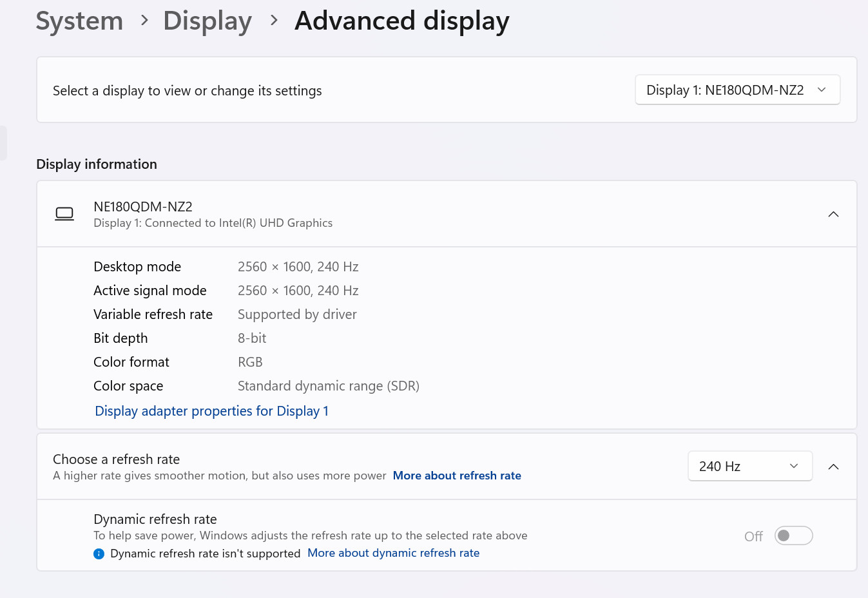Go back to System breadcrumb

[x=79, y=21]
